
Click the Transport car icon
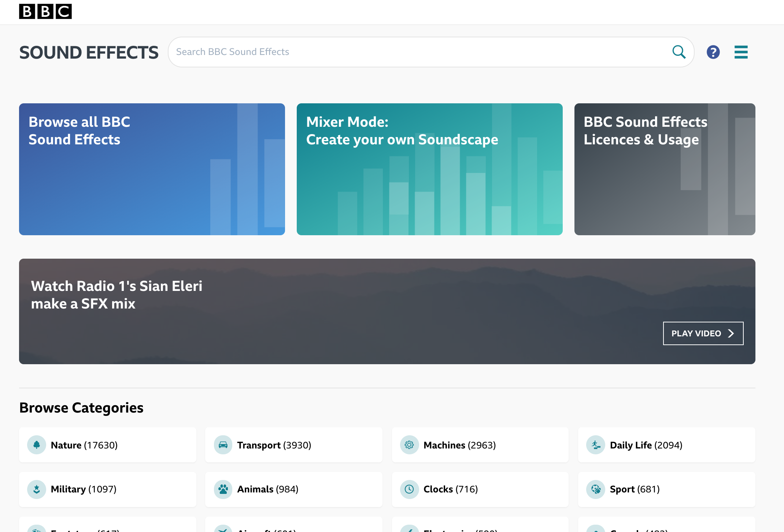[223, 445]
